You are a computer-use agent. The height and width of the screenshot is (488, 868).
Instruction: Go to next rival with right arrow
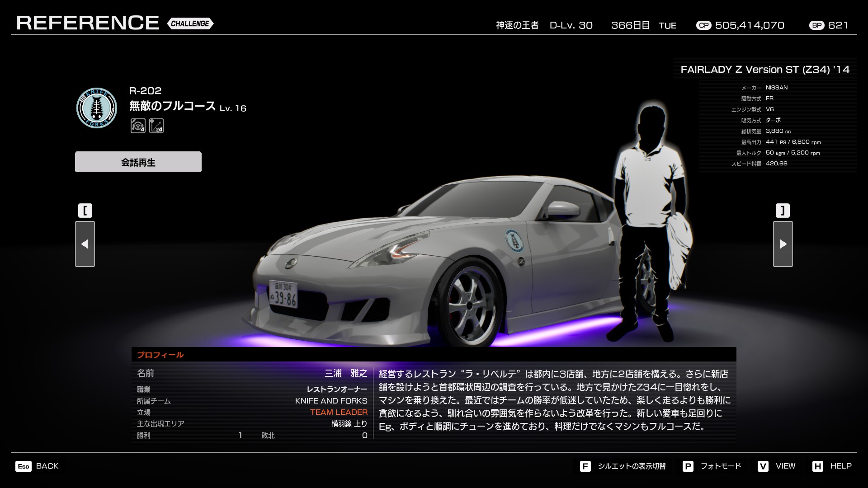tap(783, 244)
